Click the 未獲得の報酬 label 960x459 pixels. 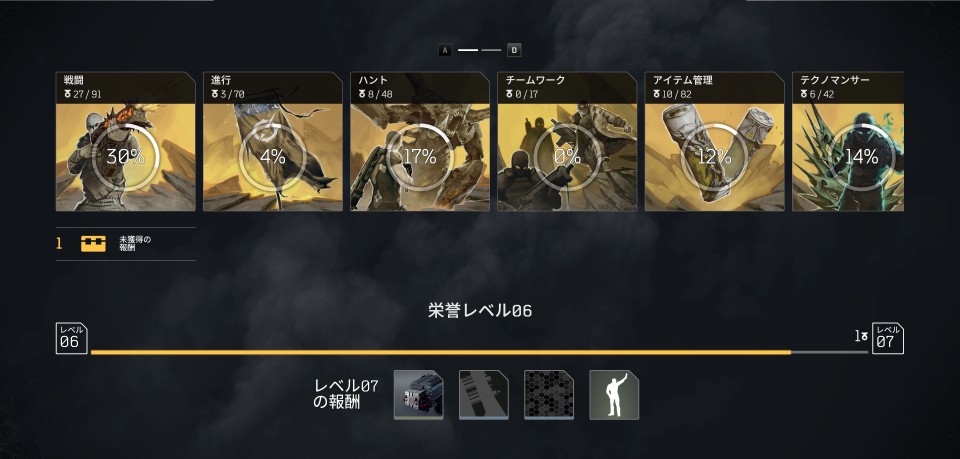pos(135,244)
